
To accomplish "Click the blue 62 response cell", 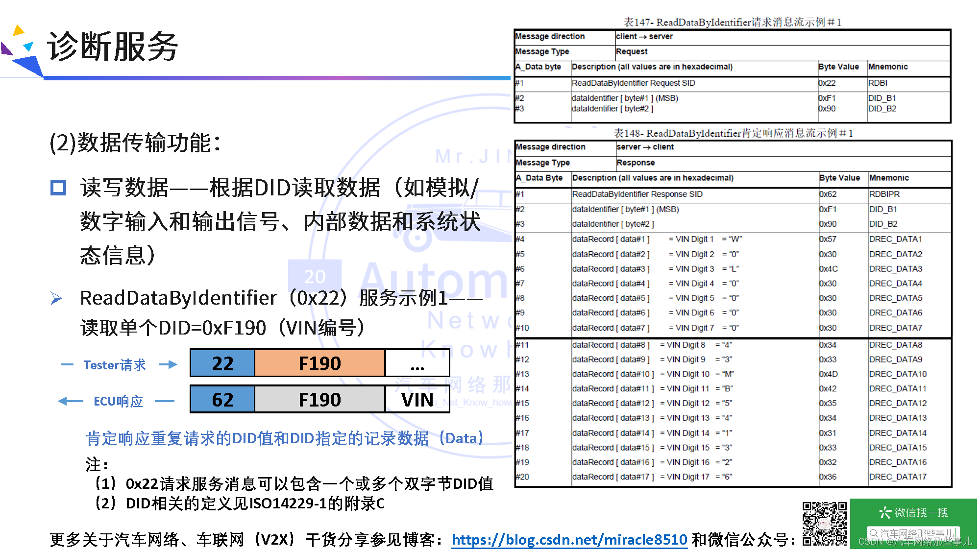I will pyautogui.click(x=222, y=400).
